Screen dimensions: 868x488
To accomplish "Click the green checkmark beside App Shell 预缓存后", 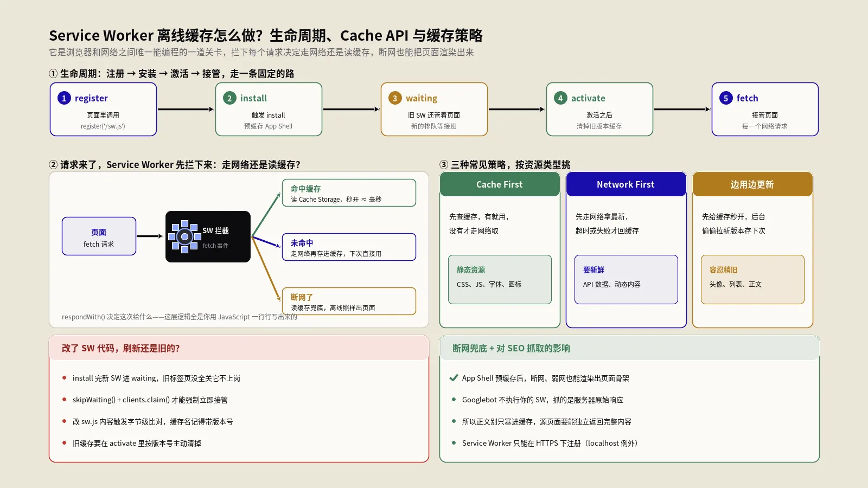I will click(454, 378).
